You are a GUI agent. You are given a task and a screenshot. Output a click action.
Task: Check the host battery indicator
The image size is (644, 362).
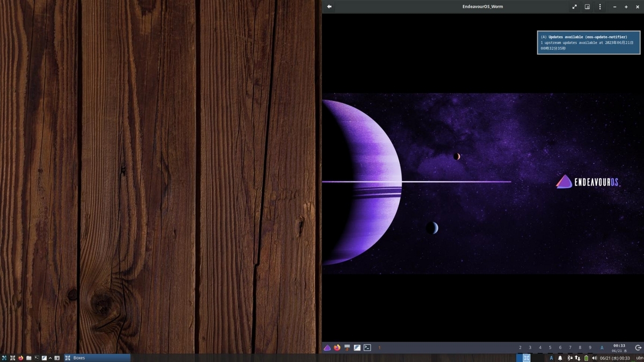click(x=586, y=358)
